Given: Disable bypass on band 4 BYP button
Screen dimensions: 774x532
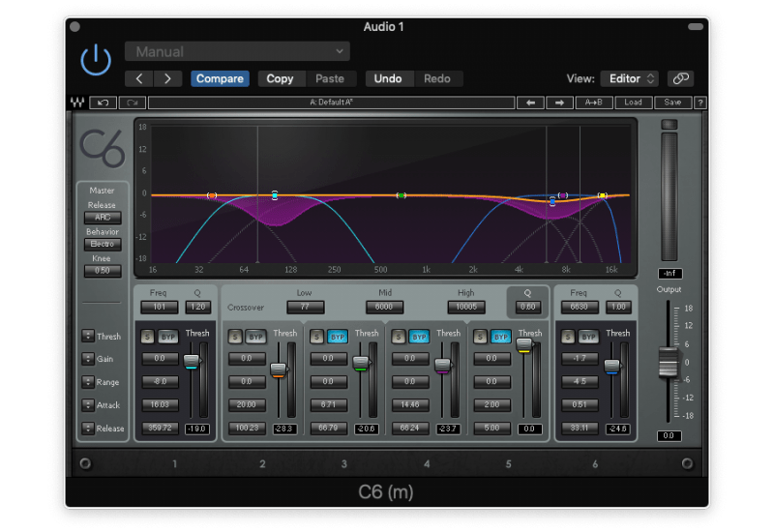Looking at the screenshot, I should tap(419, 337).
